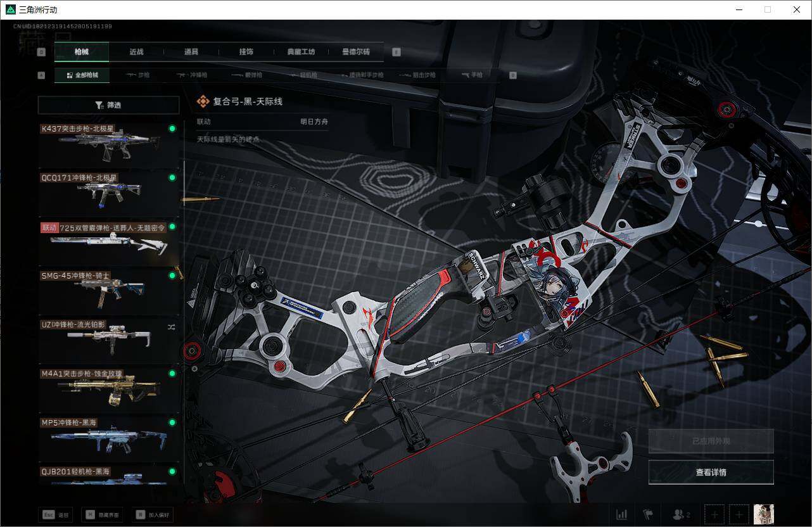812x527 pixels.
Task: Open the 筛选 filter button
Action: [x=109, y=105]
